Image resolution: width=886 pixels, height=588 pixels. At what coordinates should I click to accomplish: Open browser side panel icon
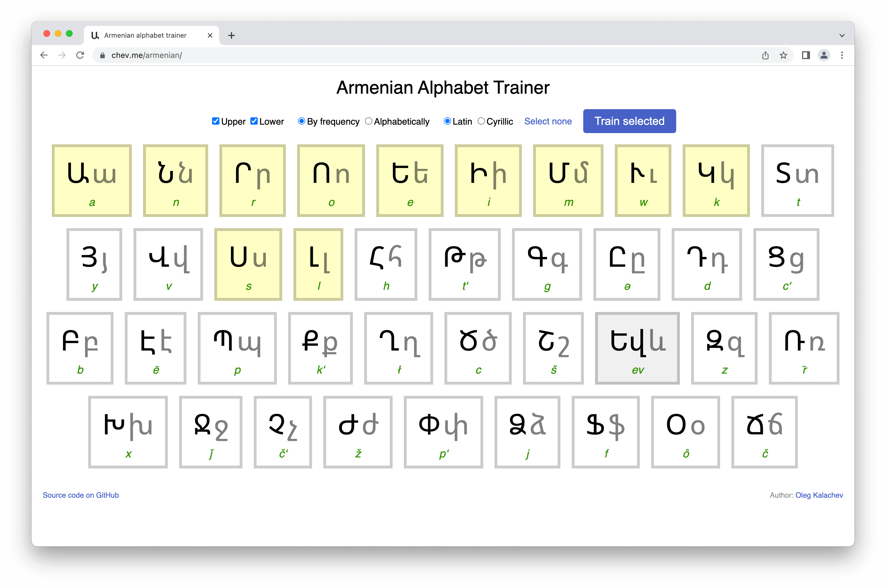pyautogui.click(x=805, y=55)
